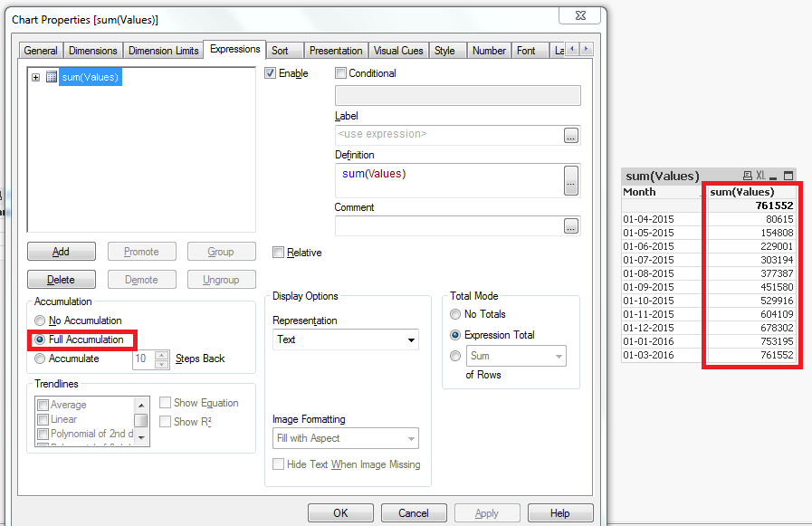Click the print icon in the table caption
The image size is (812, 526).
pos(747,176)
